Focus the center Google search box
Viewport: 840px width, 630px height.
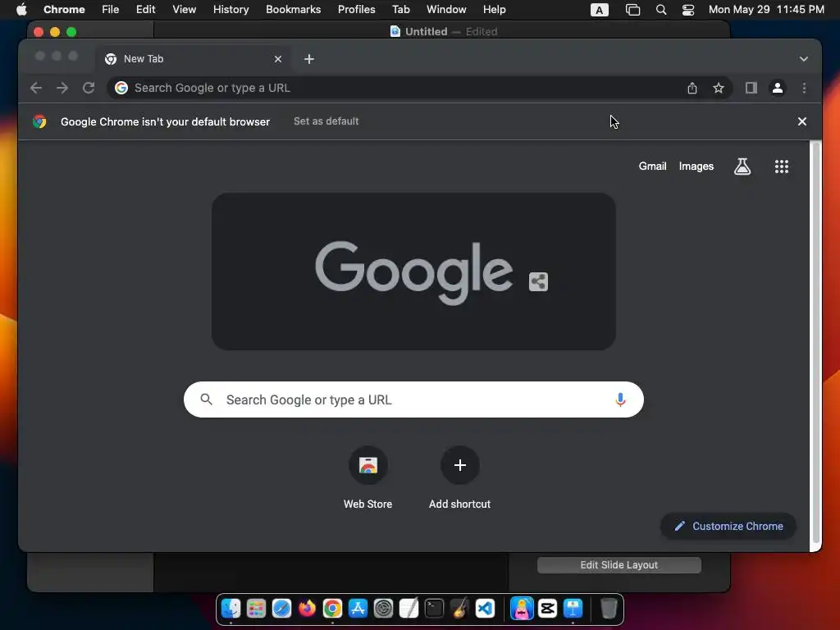(413, 399)
